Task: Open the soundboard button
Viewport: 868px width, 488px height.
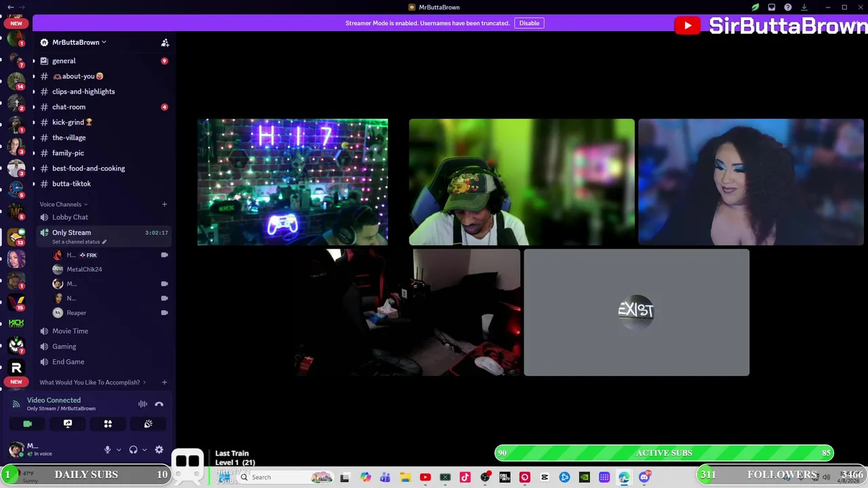Action: tap(148, 424)
